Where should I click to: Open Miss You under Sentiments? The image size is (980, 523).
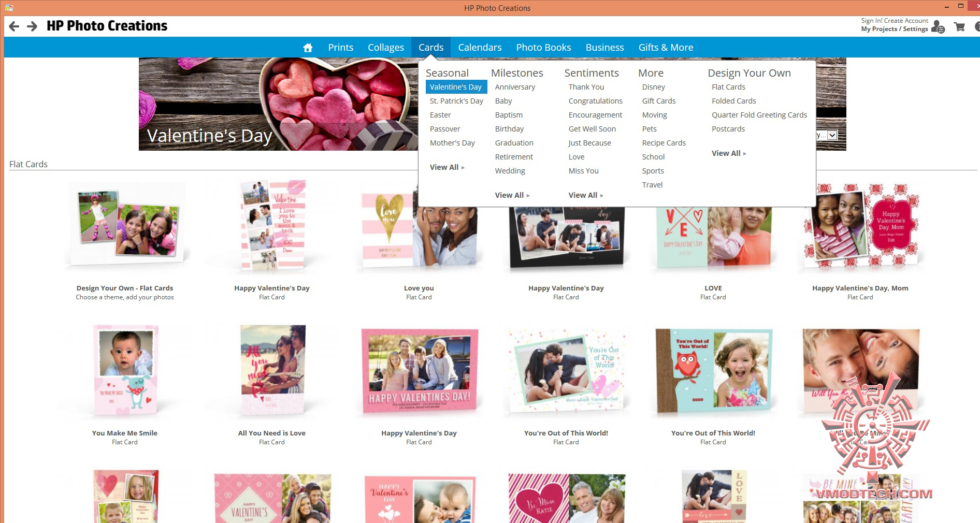coord(584,171)
